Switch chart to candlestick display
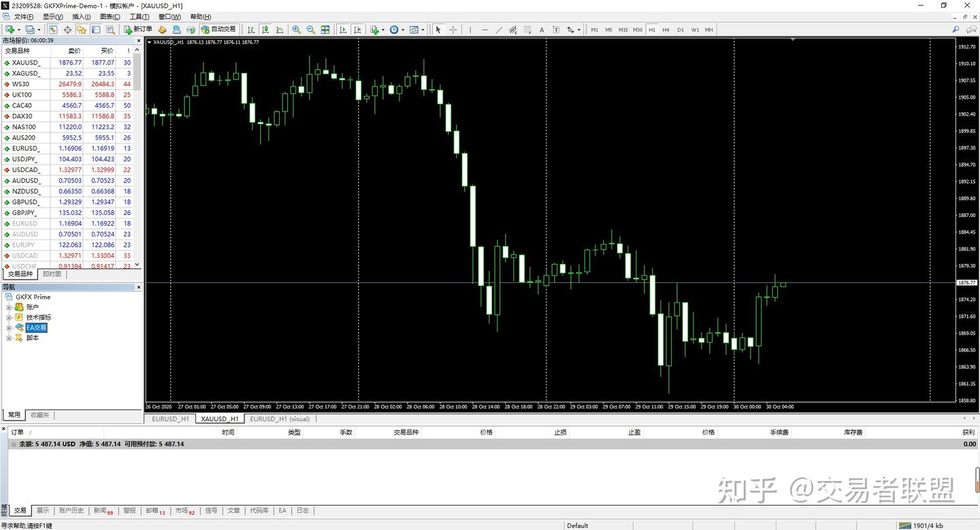Viewport: 980px width, 530px height. pyautogui.click(x=267, y=29)
